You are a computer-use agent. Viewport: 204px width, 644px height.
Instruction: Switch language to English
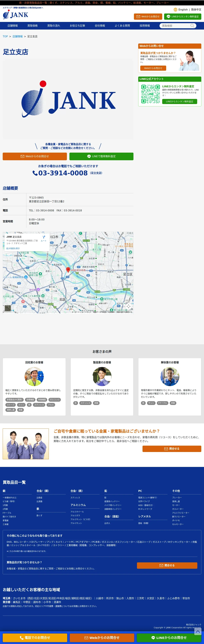[183, 10]
